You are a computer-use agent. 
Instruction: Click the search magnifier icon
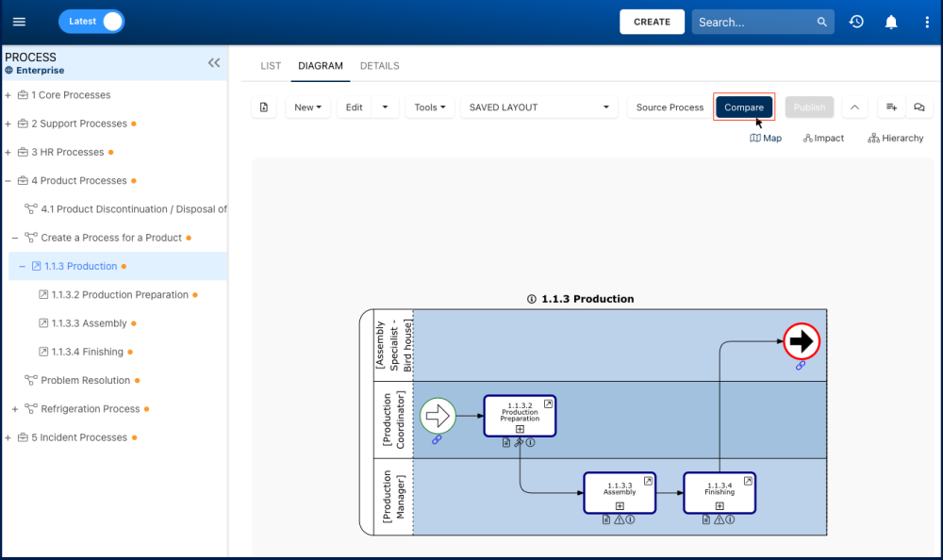point(821,23)
